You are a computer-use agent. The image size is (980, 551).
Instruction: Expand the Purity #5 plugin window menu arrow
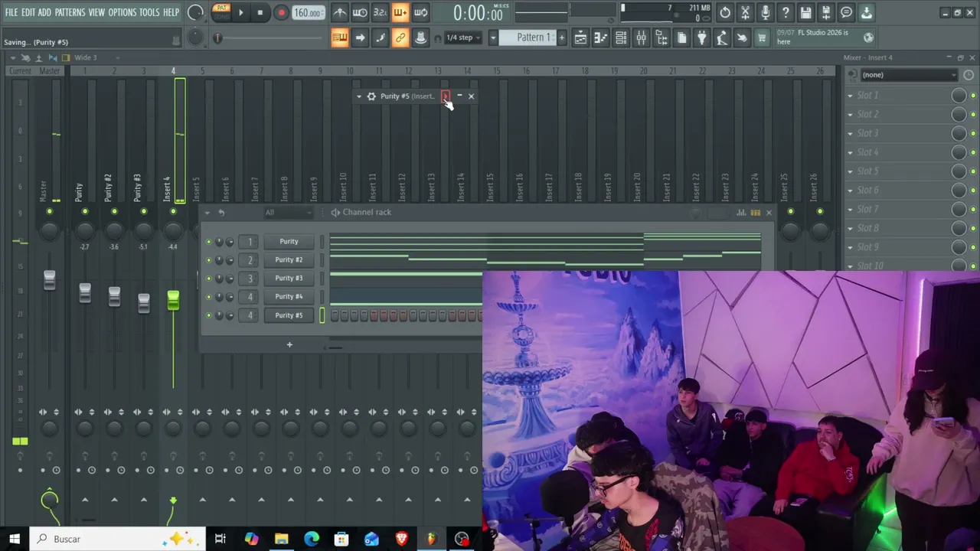point(359,96)
